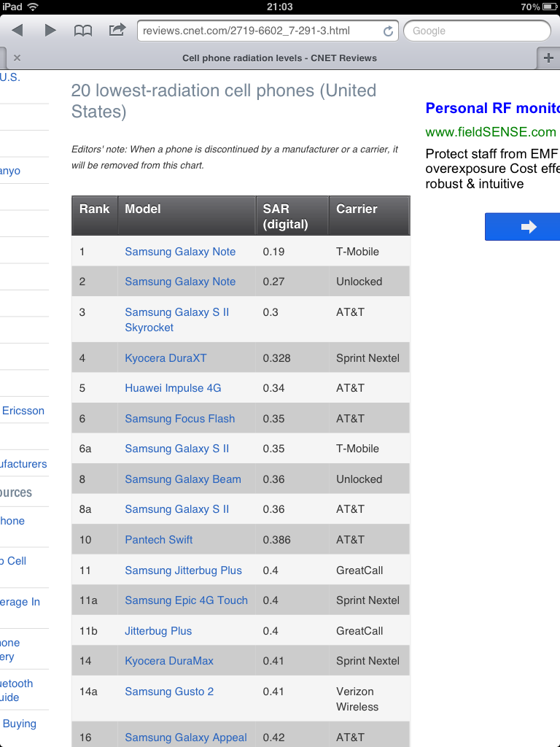The width and height of the screenshot is (560, 747).
Task: Open the Samsung Epic 4G Touch link
Action: [186, 600]
